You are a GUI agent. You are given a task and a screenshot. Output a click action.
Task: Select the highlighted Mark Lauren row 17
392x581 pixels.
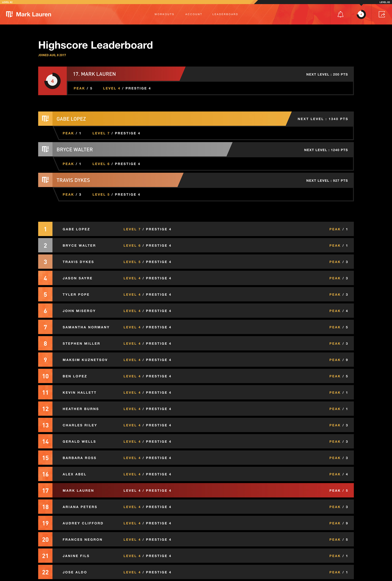(196, 490)
